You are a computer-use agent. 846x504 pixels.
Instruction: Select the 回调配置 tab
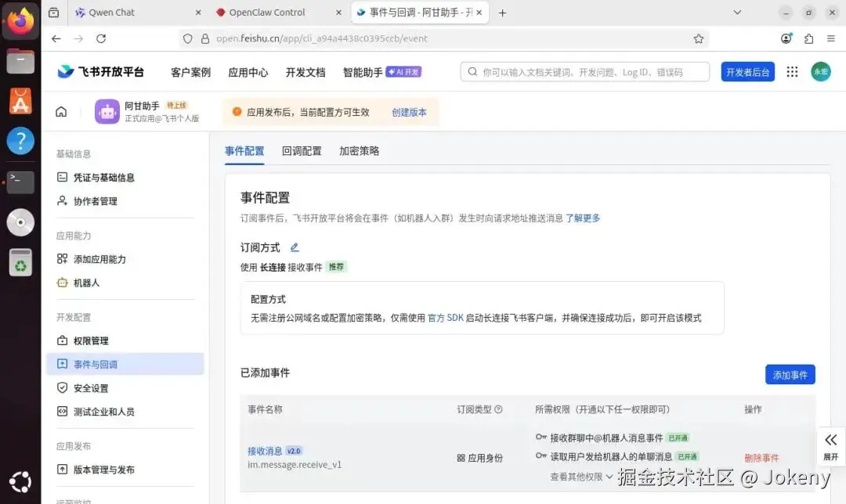(302, 151)
